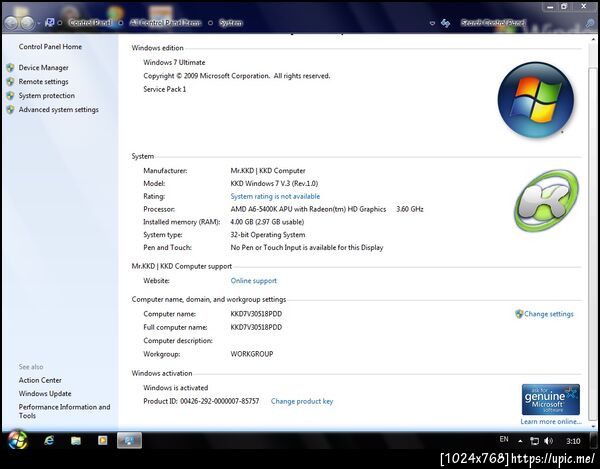
Task: Open Advanced system settings
Action: (59, 109)
